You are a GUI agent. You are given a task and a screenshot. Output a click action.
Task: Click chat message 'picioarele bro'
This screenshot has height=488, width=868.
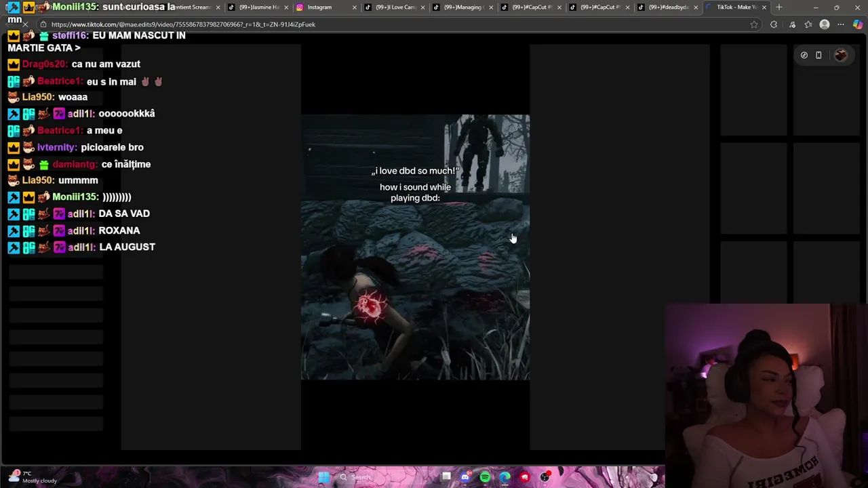tap(112, 147)
